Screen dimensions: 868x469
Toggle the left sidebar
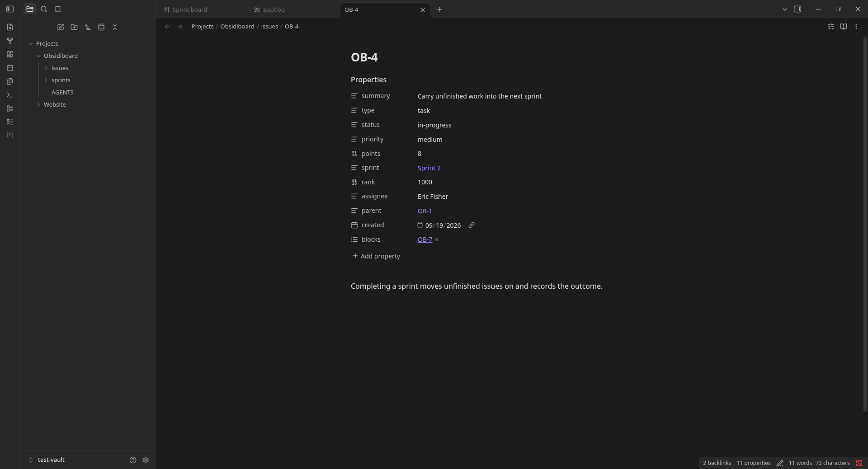click(x=10, y=9)
